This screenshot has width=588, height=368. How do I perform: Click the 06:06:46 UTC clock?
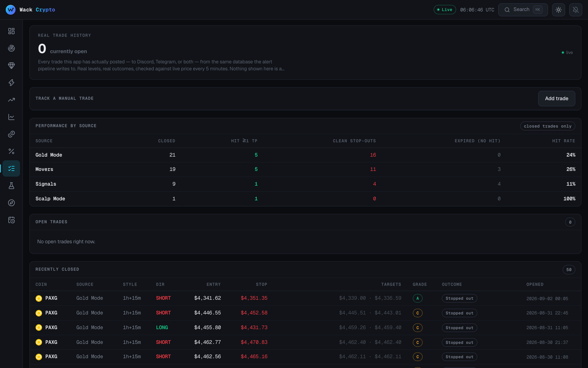(477, 10)
